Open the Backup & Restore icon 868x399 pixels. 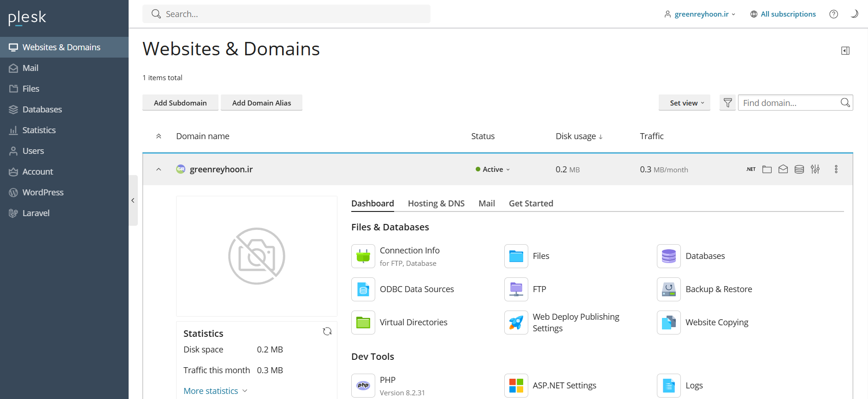[x=669, y=289]
